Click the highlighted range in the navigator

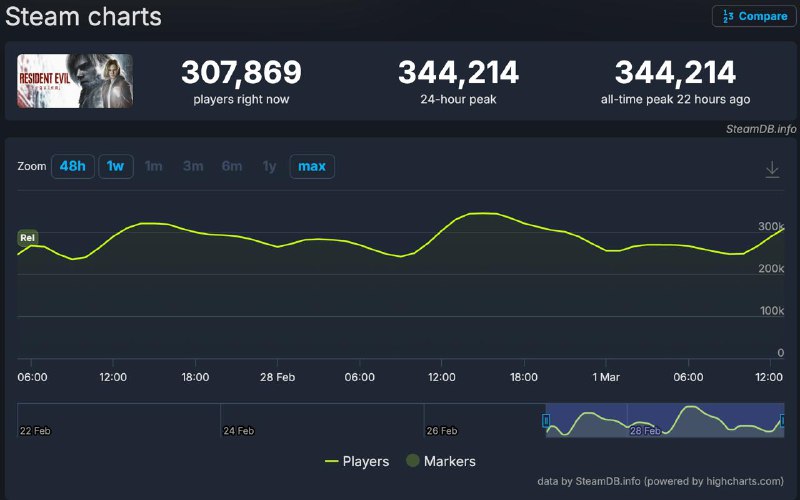click(x=664, y=421)
